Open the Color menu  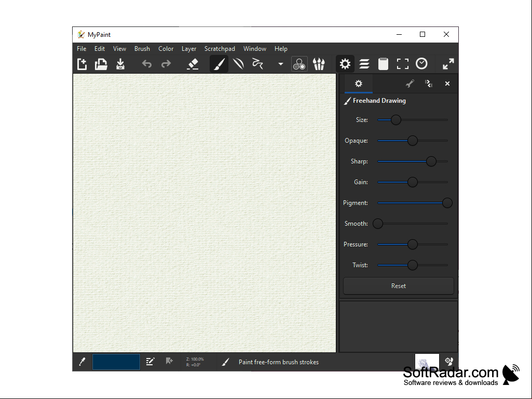166,49
